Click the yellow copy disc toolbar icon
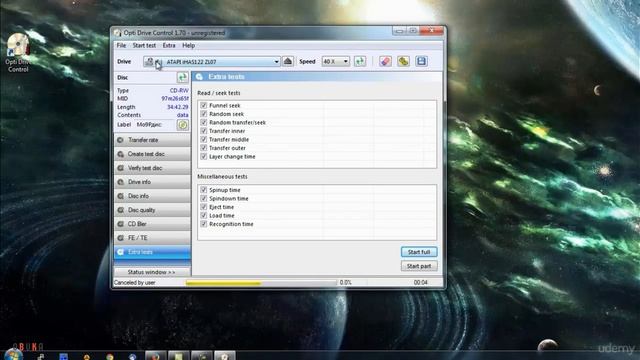 (x=403, y=61)
